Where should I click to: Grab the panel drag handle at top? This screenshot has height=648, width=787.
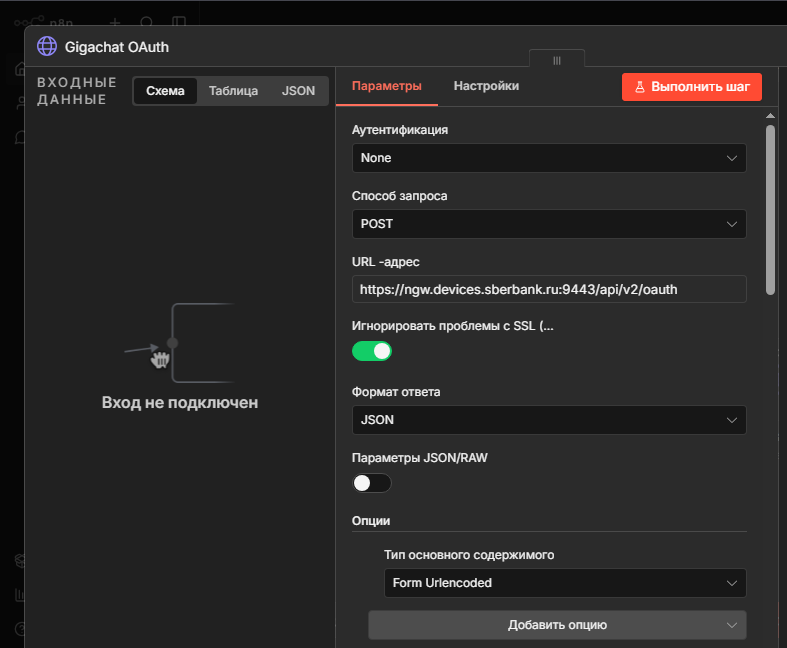(x=557, y=60)
